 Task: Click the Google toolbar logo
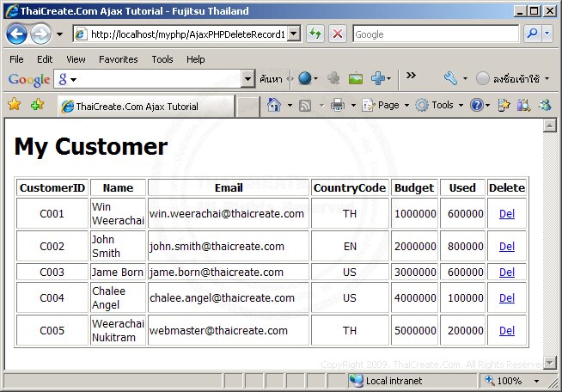(29, 80)
